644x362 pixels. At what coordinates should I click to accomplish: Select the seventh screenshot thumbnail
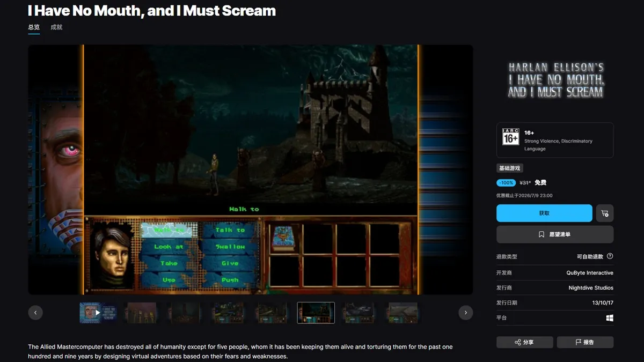click(360, 313)
